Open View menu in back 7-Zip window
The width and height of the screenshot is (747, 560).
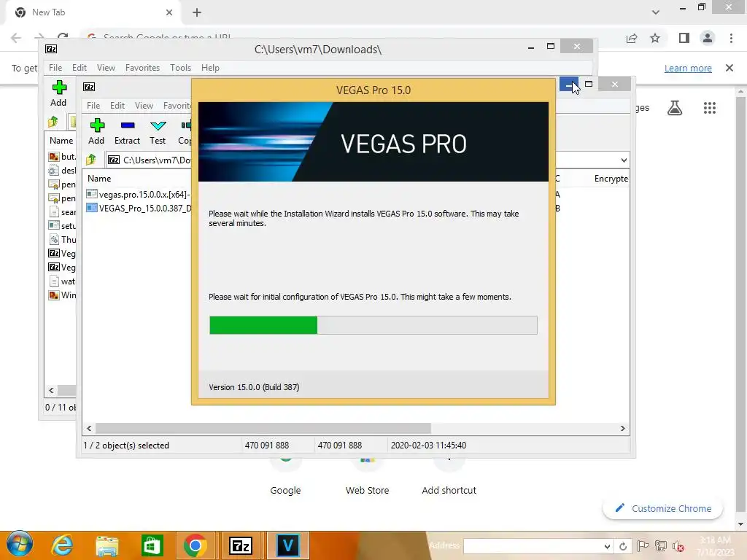[x=106, y=68]
